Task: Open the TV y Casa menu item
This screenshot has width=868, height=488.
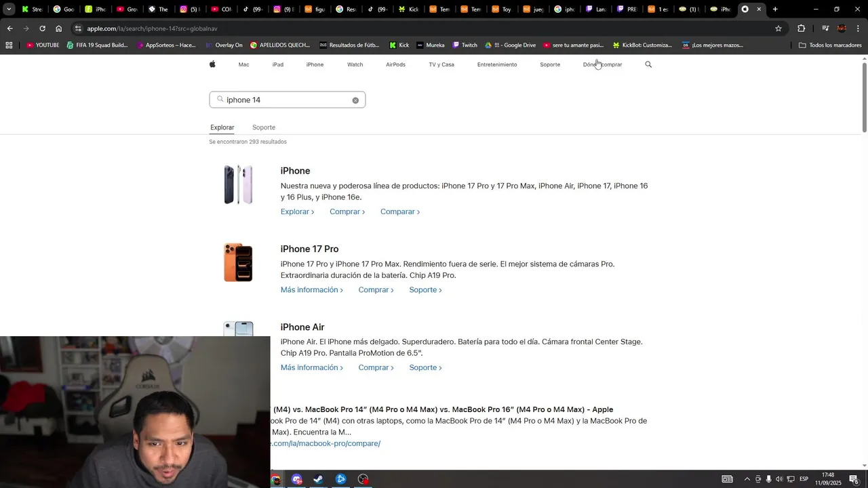Action: (441, 64)
